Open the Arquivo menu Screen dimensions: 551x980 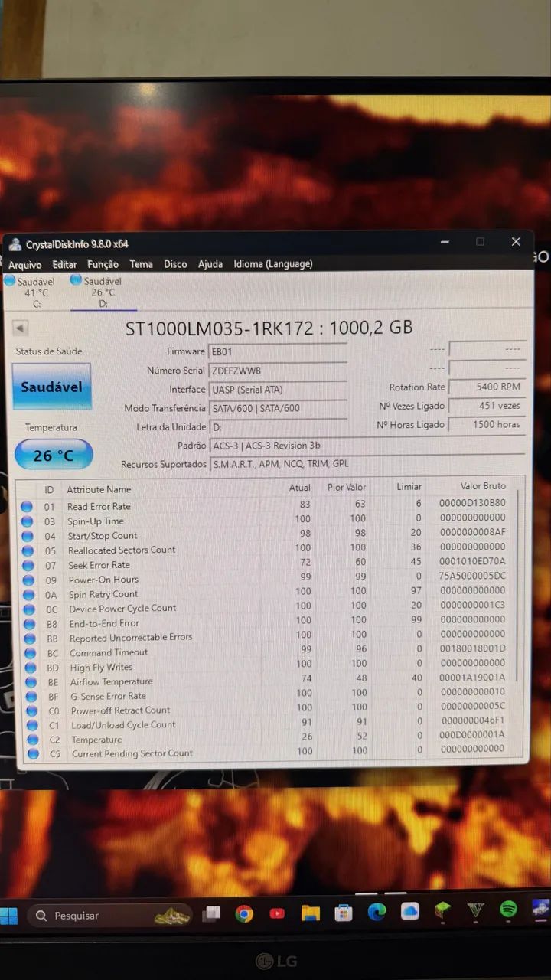click(x=25, y=265)
